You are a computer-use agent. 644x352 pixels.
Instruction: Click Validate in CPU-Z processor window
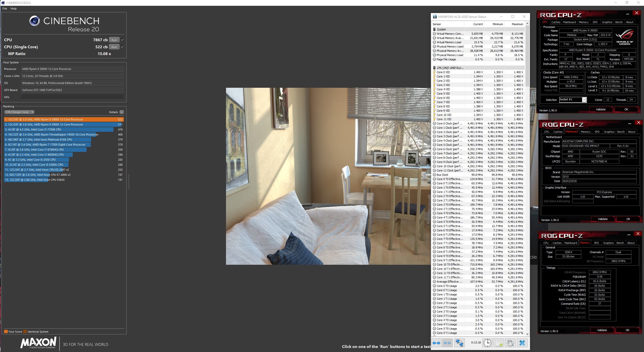pos(601,109)
